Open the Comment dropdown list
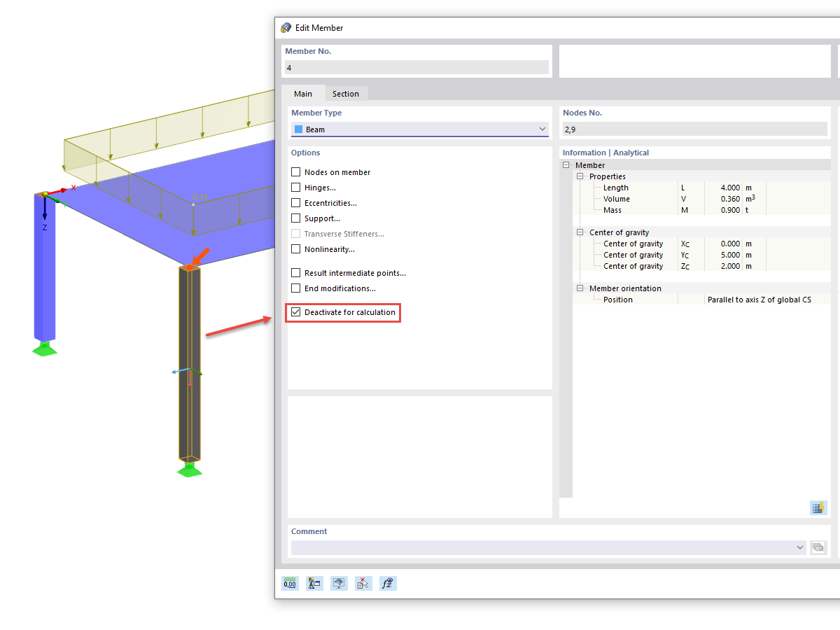 click(800, 547)
